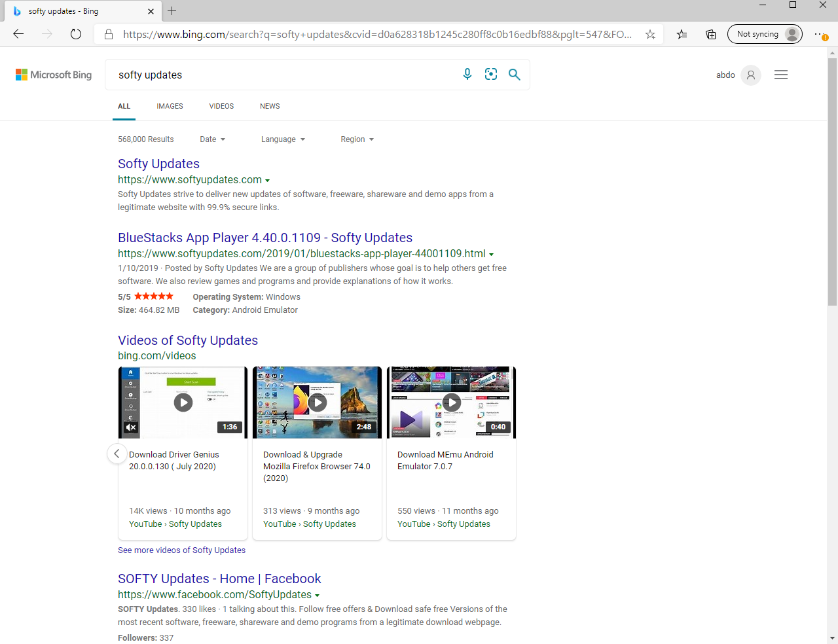This screenshot has height=644, width=838.
Task: Open the bing.com/videos link
Action: [x=157, y=355]
